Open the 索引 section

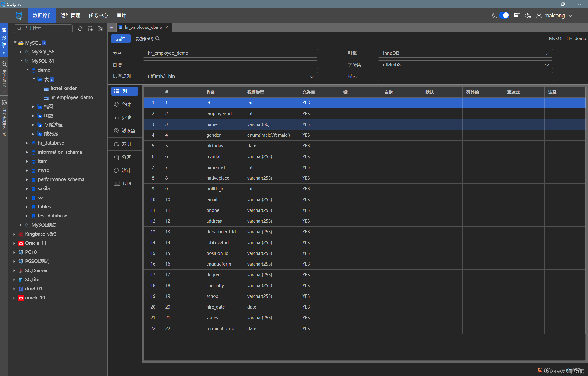(125, 144)
